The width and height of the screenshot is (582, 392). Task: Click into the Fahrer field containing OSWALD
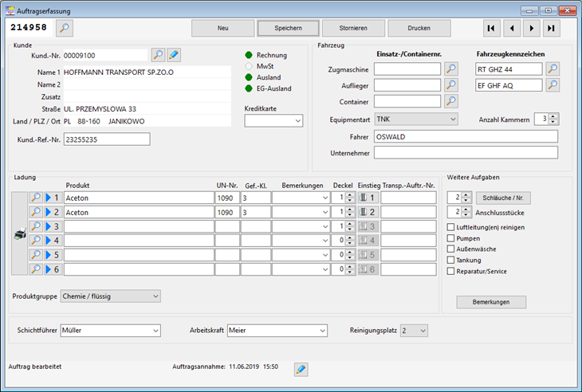pyautogui.click(x=466, y=136)
